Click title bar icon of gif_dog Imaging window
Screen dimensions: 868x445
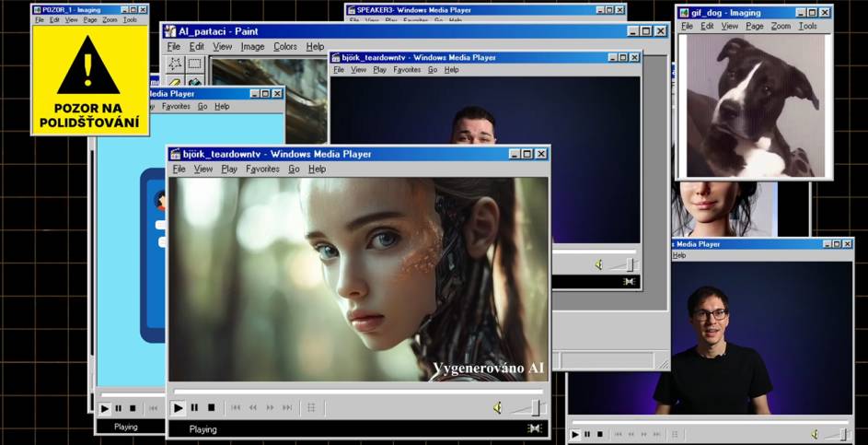click(684, 13)
